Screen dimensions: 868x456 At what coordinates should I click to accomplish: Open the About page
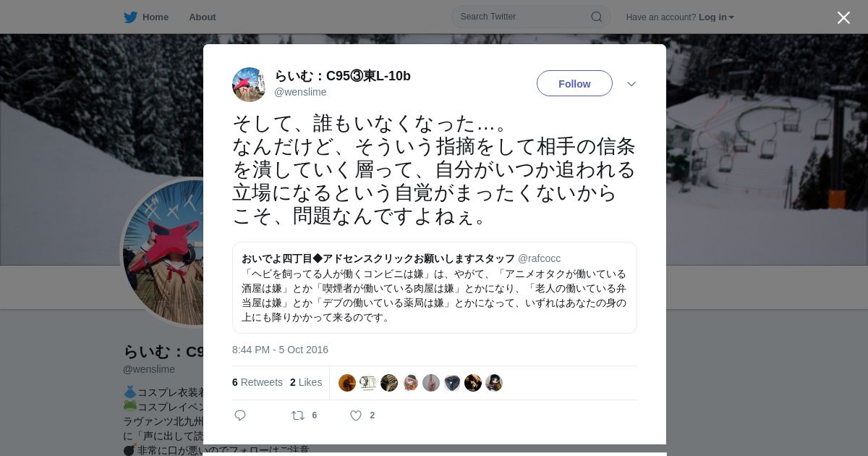pyautogui.click(x=203, y=17)
